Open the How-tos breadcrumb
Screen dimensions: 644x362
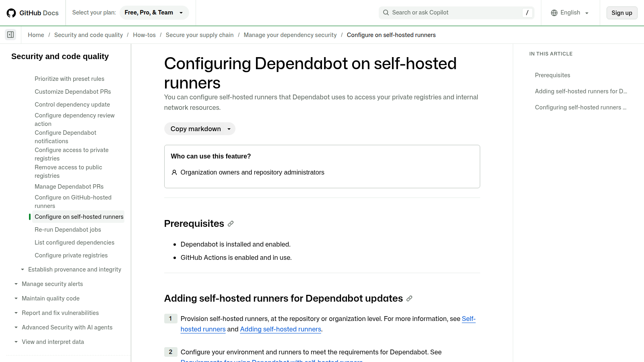click(144, 35)
